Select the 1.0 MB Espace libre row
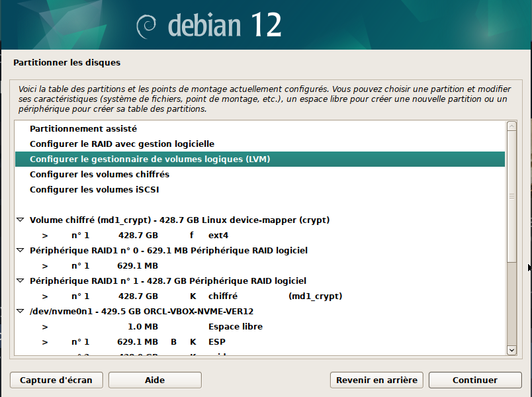This screenshot has height=397, width=532. [260, 326]
